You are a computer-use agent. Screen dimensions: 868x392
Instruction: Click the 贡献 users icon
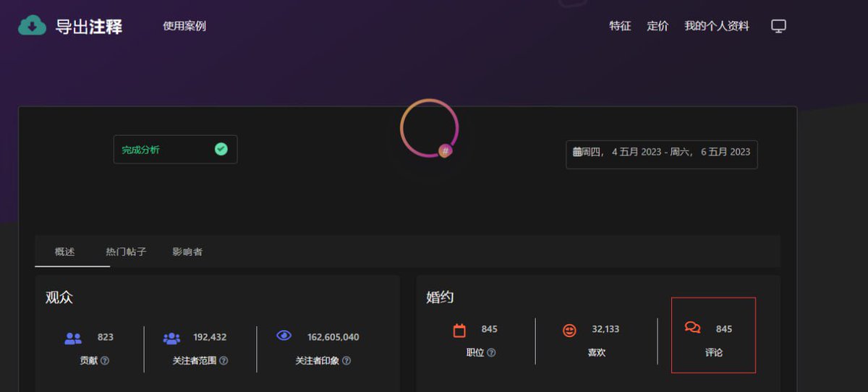[x=73, y=338]
